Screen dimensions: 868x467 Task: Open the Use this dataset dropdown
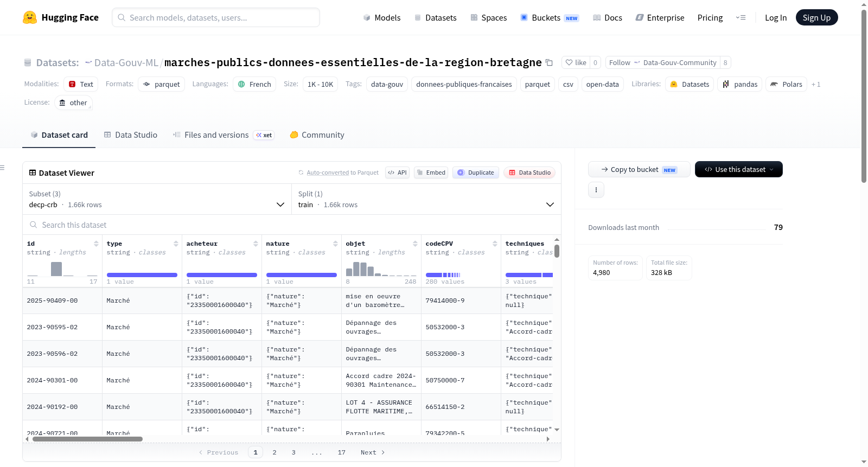(x=739, y=169)
